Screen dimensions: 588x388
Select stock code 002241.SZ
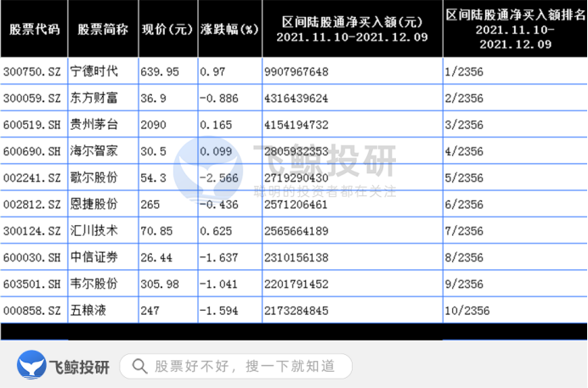pos(32,177)
